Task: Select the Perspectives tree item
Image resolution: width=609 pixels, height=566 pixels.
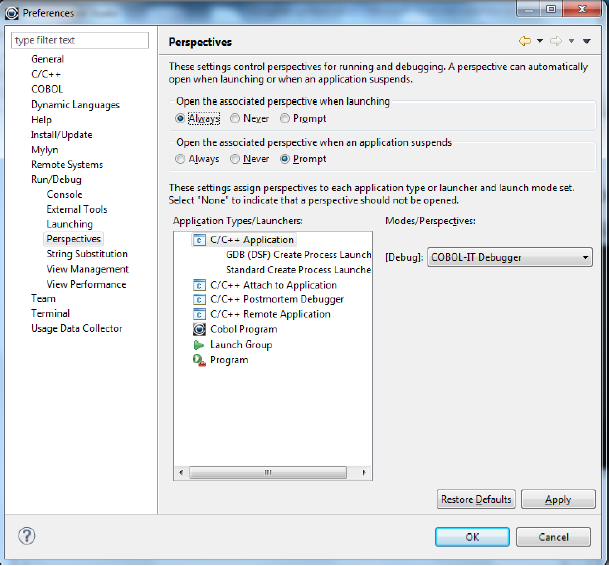Action: pyautogui.click(x=73, y=239)
